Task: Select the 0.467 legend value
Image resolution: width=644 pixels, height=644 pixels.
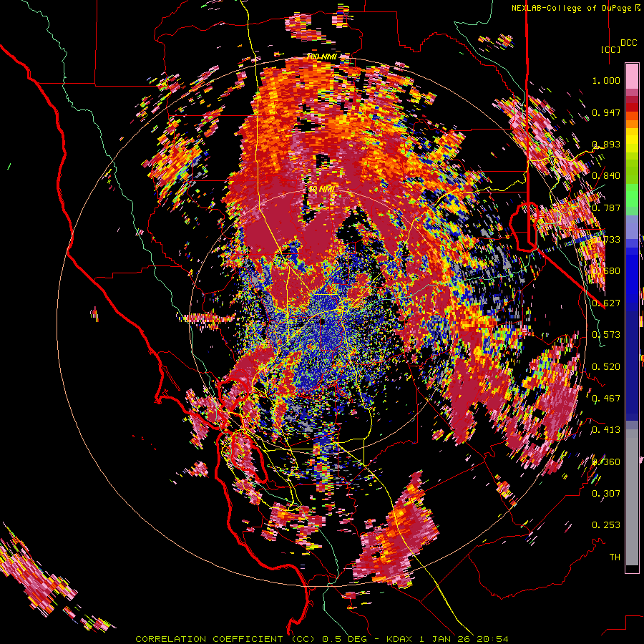Action: click(606, 399)
